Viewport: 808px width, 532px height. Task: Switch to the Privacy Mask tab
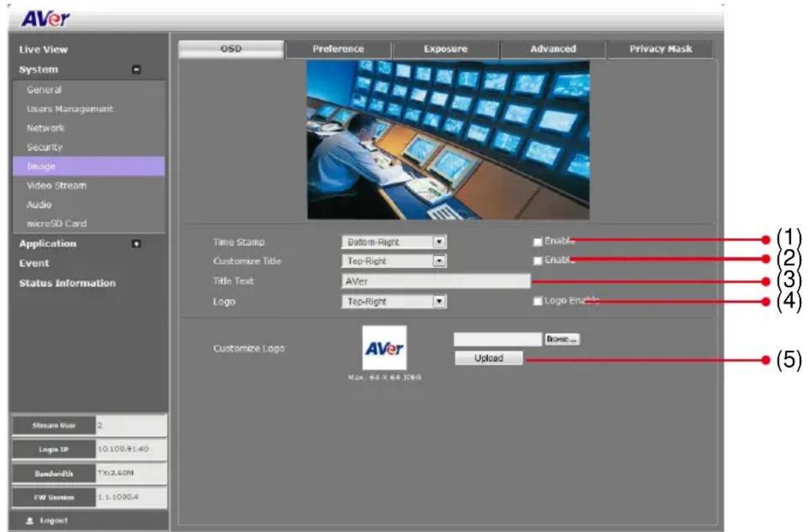pyautogui.click(x=660, y=49)
